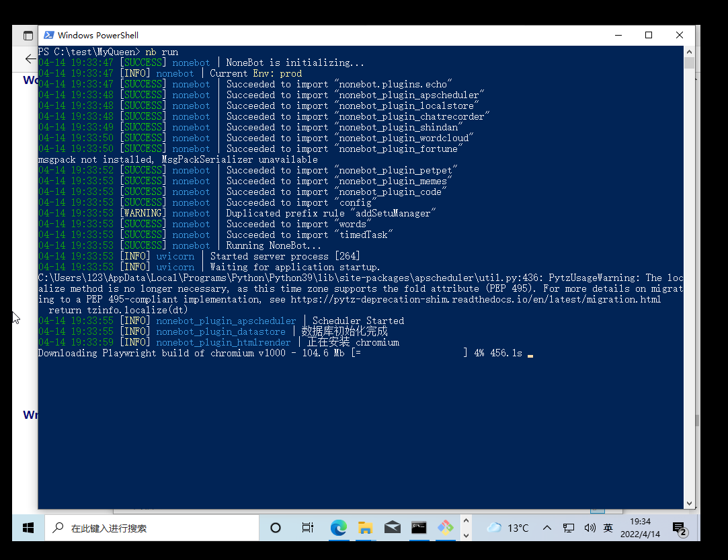The image size is (728, 560).
Task: Click scroll down arrow of PowerShell scrollbar
Action: pos(689,504)
